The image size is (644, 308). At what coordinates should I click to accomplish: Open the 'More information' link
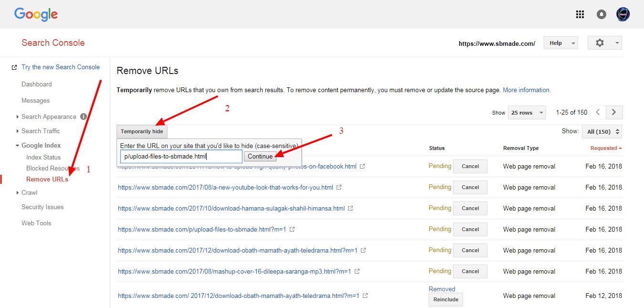pos(527,90)
